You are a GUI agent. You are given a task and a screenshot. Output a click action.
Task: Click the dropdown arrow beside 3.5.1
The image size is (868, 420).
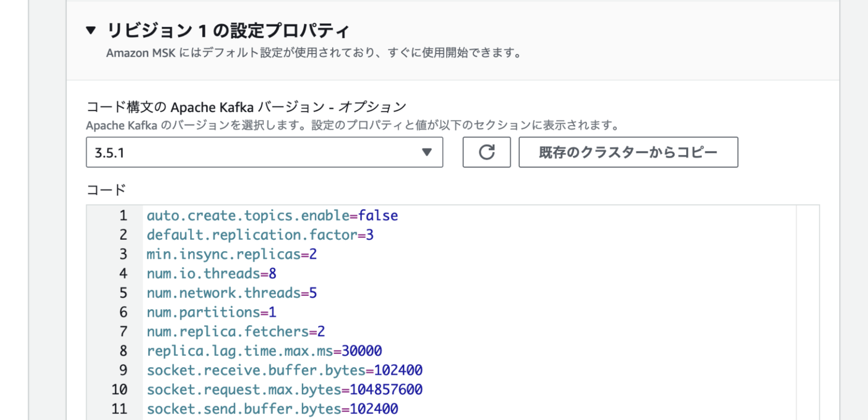[426, 152]
